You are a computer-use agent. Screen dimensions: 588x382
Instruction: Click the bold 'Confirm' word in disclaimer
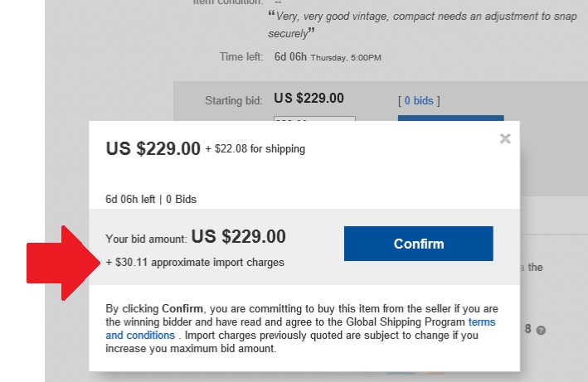[182, 308]
